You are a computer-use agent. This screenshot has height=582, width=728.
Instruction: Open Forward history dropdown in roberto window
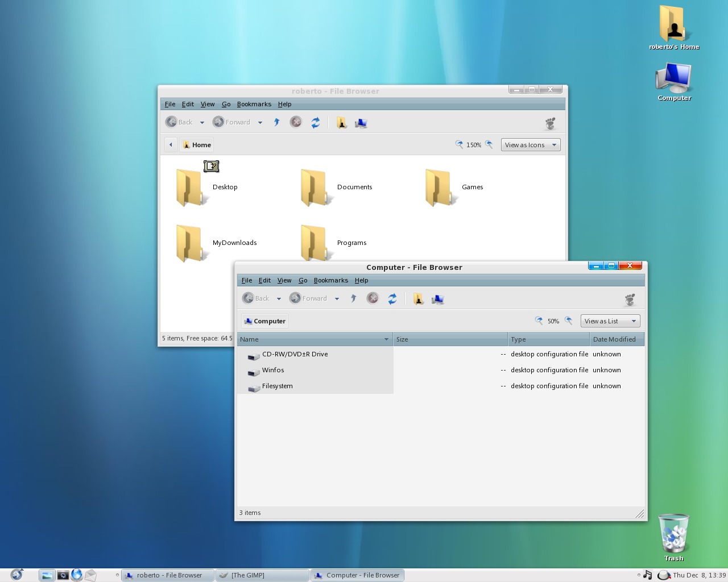(x=260, y=122)
